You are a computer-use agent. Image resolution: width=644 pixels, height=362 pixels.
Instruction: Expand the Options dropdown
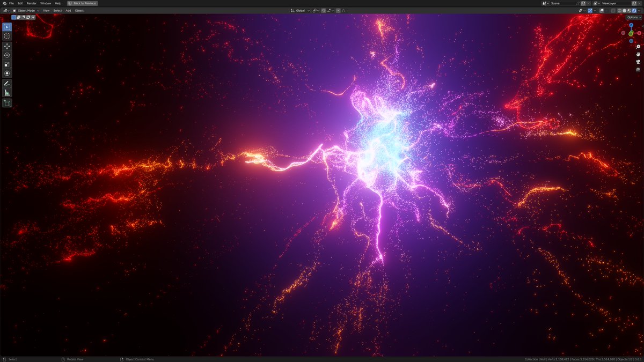634,17
